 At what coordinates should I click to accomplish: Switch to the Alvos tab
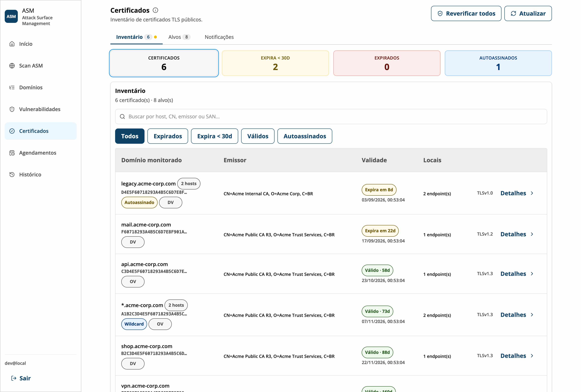click(179, 37)
